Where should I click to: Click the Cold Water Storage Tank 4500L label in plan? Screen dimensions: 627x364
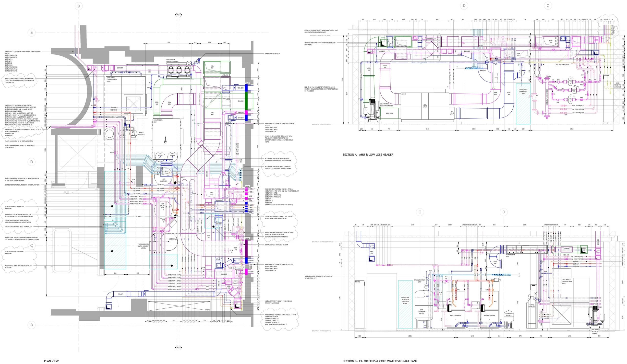click(111, 80)
